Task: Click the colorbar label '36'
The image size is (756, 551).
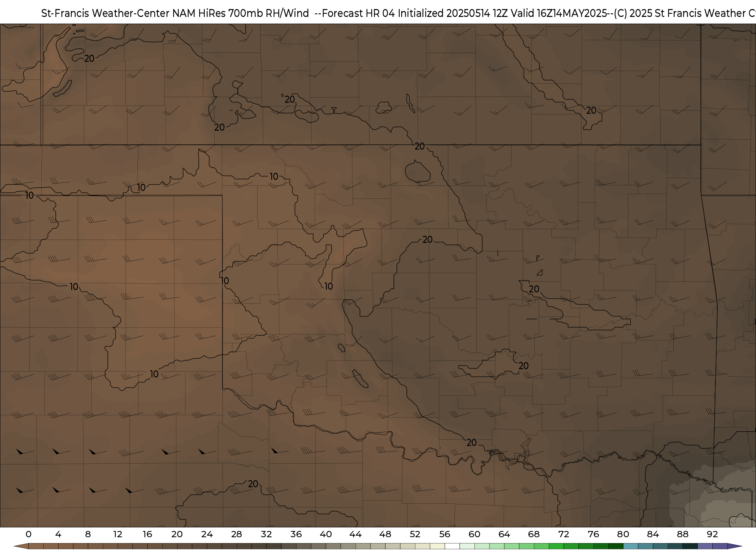Action: [296, 534]
